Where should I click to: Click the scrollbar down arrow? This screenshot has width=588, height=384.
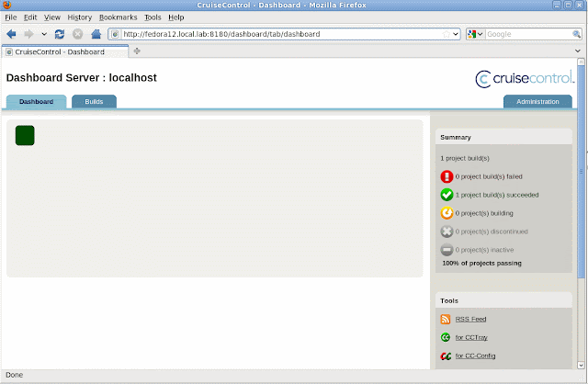coord(581,365)
